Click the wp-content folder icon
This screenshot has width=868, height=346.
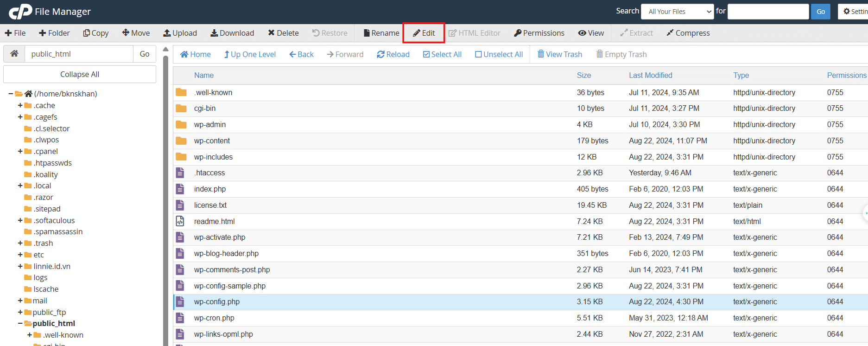181,141
